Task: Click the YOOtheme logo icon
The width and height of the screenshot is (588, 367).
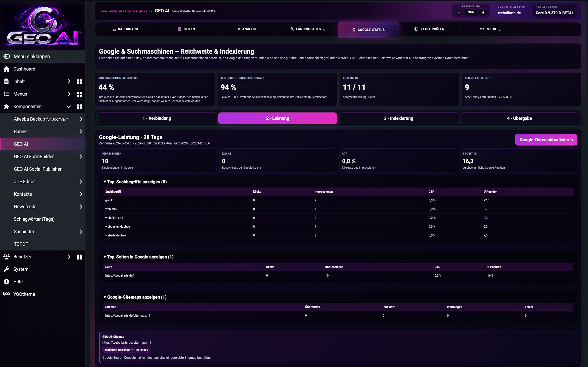Action: (x=7, y=294)
